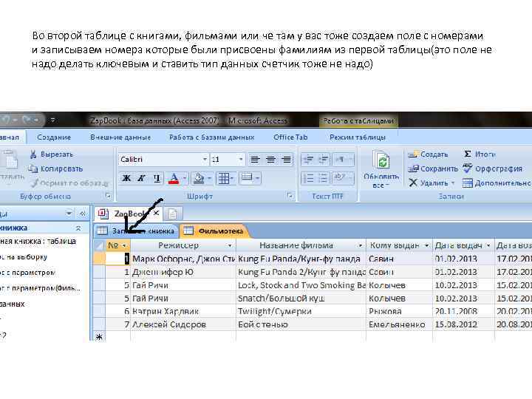This screenshot has width=532, height=399.
Task: Collapse the navigation pane with double-chevron
Action: coord(83,214)
